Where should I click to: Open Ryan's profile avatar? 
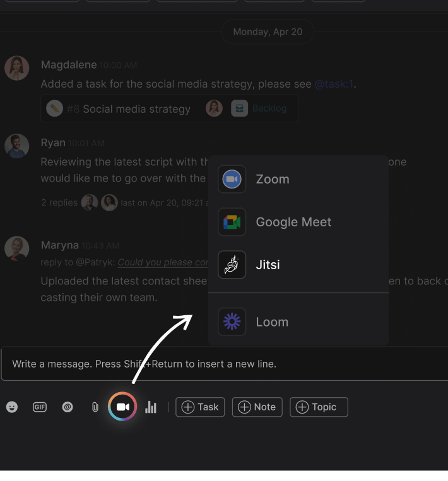tap(17, 146)
